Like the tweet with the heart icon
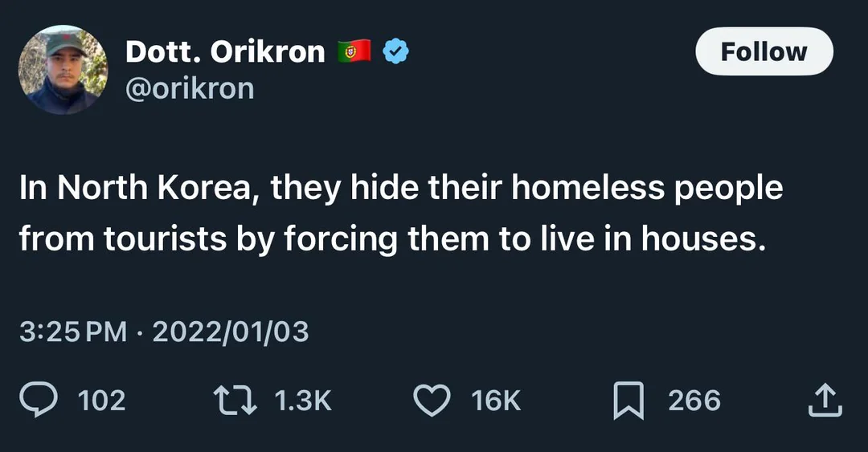The image size is (868, 452). 431,401
